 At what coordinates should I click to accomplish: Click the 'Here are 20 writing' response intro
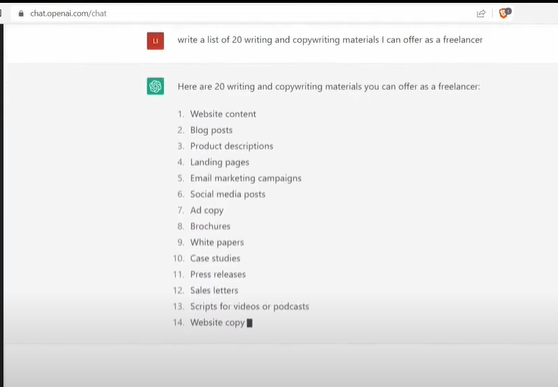pos(329,87)
